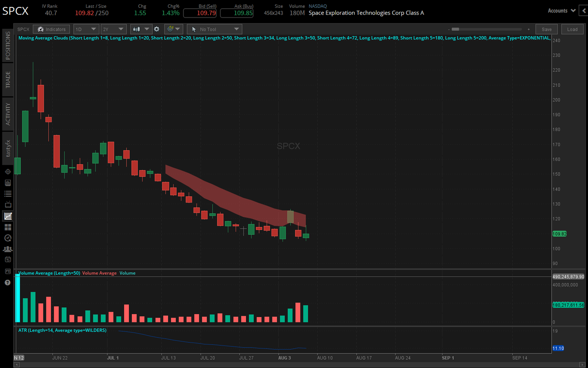Click the IV Rank 40.7 value
The height and width of the screenshot is (368, 588).
pos(51,13)
